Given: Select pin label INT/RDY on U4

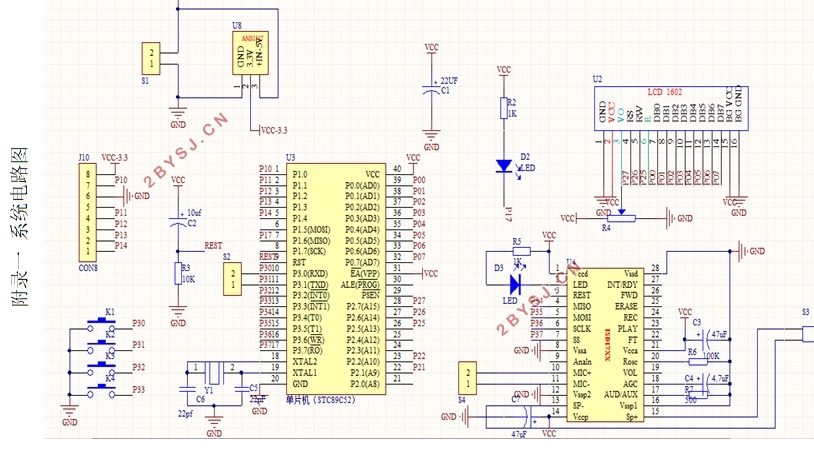Looking at the screenshot, I should (622, 284).
